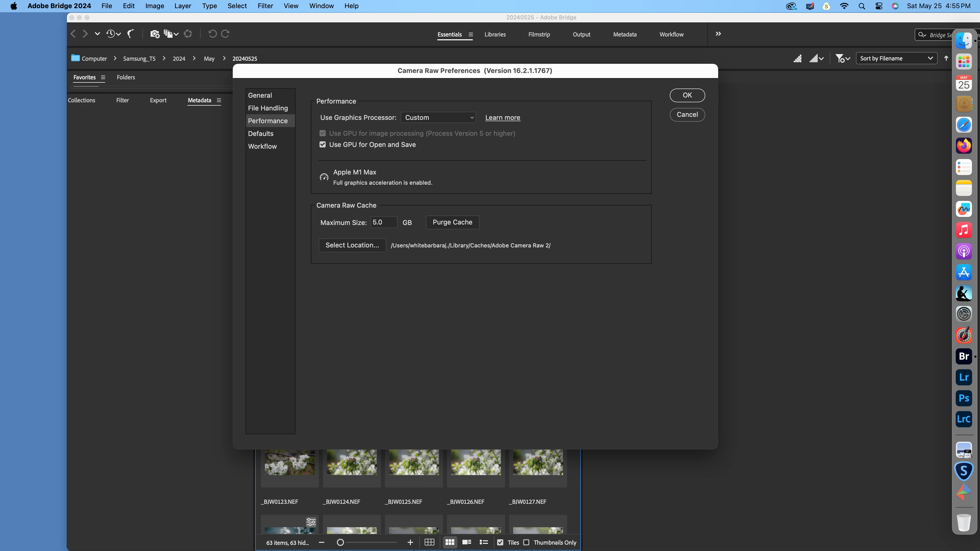Select the File Handling preferences category

[x=268, y=108]
